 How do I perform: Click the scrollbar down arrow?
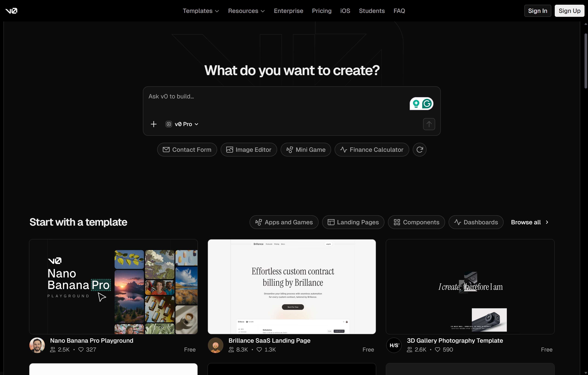click(586, 373)
